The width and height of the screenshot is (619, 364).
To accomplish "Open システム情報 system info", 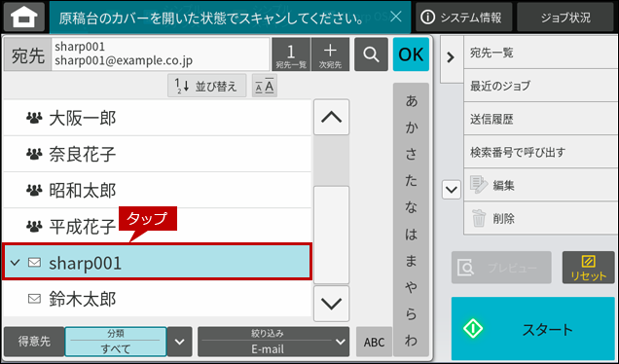I will coord(464,18).
